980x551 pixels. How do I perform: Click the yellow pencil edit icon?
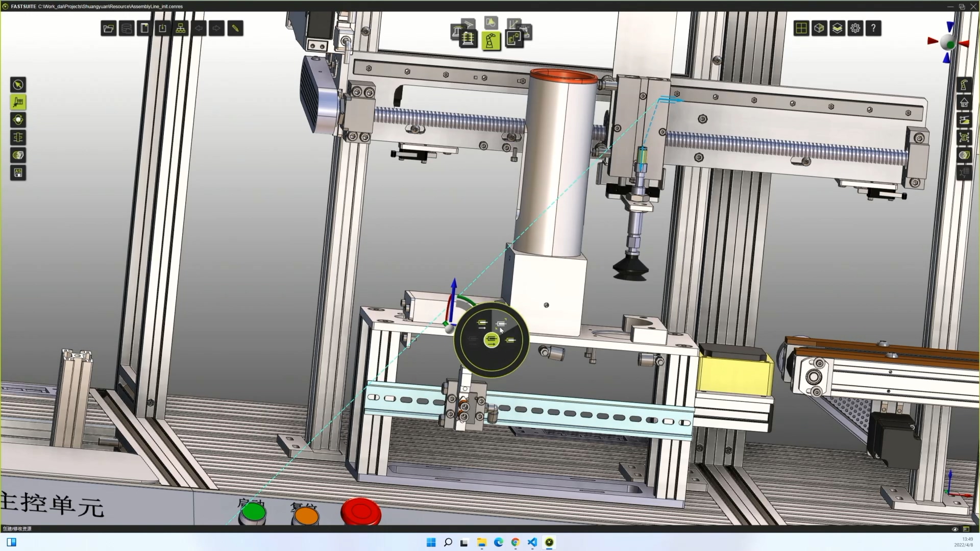pyautogui.click(x=235, y=29)
